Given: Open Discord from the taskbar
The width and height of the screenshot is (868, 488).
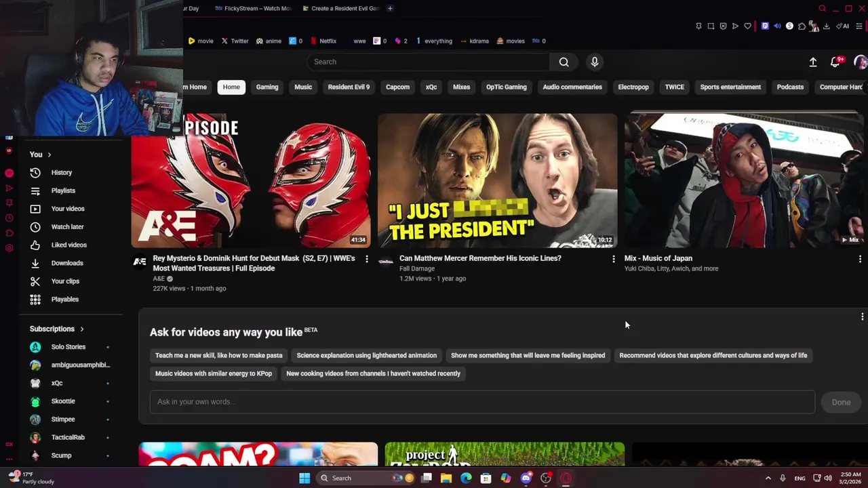Looking at the screenshot, I should coord(526,478).
